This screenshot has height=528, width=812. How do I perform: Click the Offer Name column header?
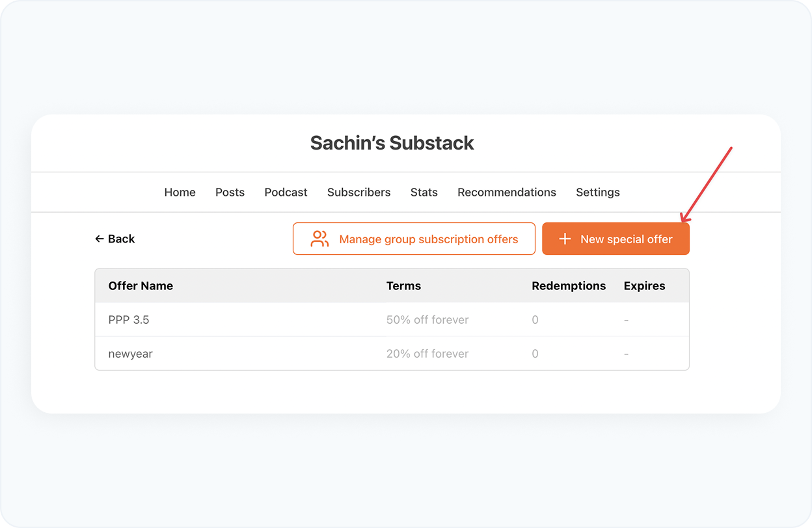click(x=141, y=285)
